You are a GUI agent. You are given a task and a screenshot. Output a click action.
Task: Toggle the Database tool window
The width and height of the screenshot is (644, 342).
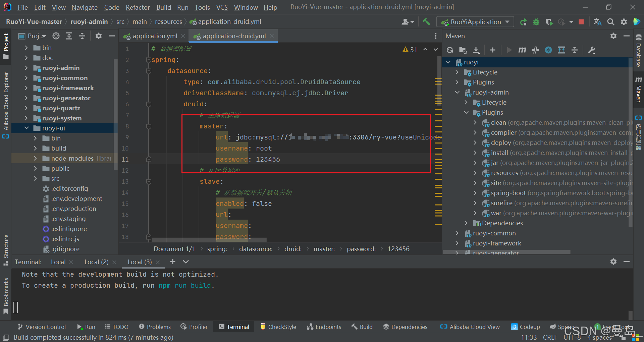(638, 50)
